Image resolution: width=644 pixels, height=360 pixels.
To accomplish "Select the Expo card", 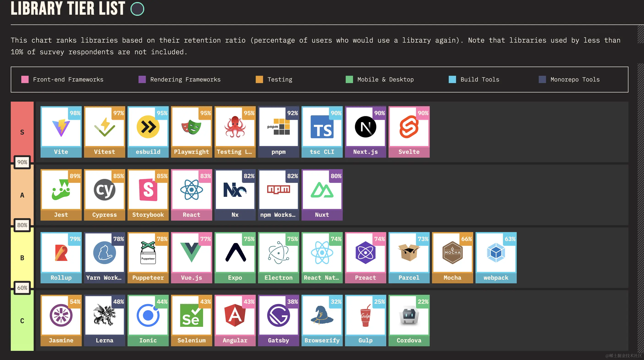I will tap(235, 258).
